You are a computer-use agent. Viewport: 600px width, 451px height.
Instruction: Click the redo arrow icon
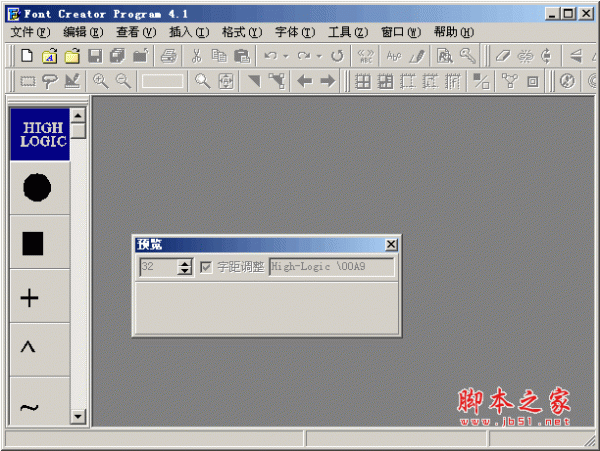pyautogui.click(x=304, y=56)
